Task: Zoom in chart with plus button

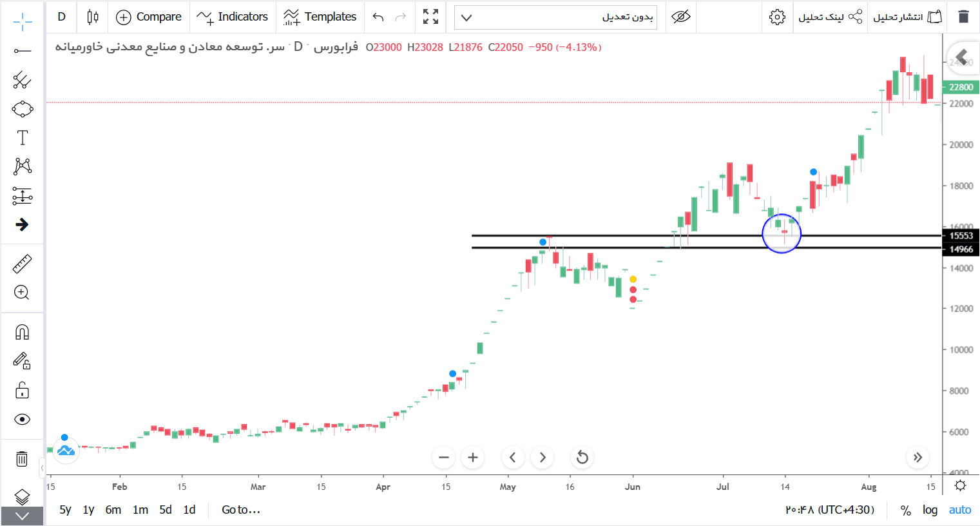Action: (x=473, y=458)
